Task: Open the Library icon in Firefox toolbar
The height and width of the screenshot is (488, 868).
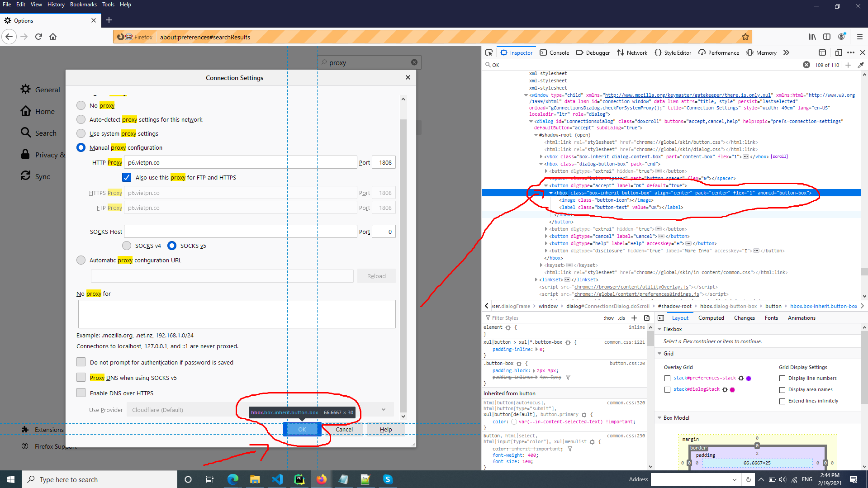Action: click(812, 37)
